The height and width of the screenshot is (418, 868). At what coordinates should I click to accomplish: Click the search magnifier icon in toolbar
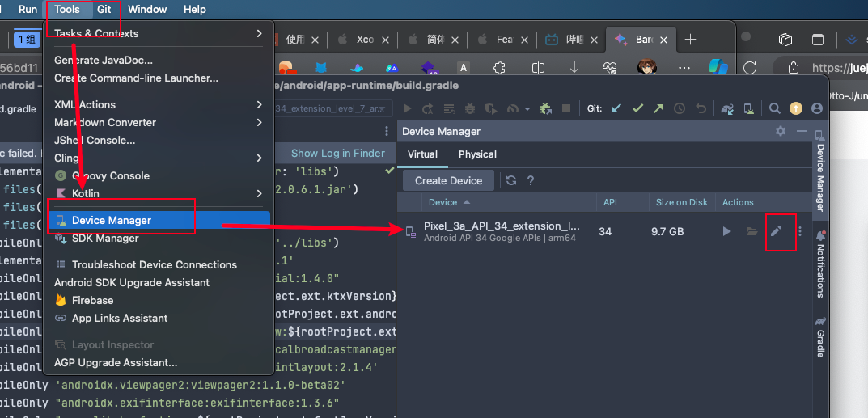point(774,108)
